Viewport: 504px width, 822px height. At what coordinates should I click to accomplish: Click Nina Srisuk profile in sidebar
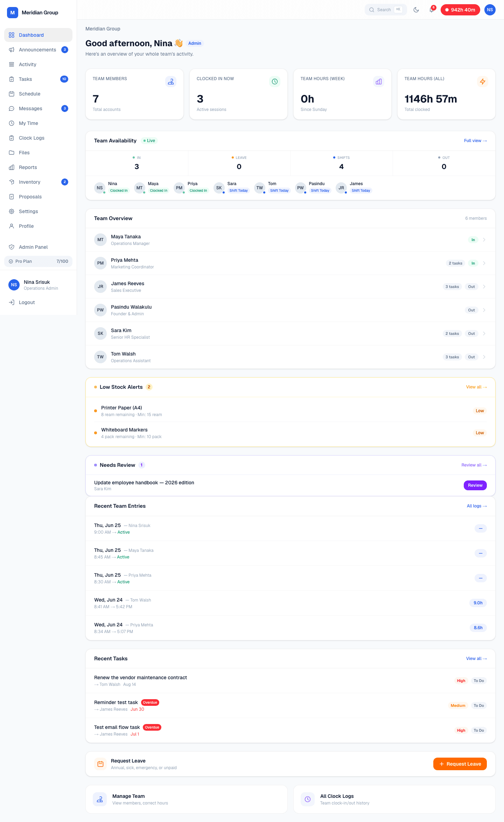click(38, 285)
